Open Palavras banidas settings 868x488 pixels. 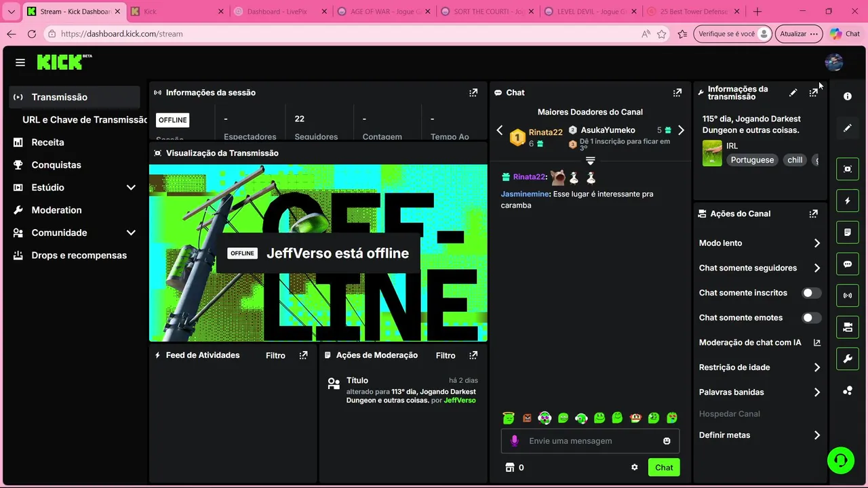[759, 392]
